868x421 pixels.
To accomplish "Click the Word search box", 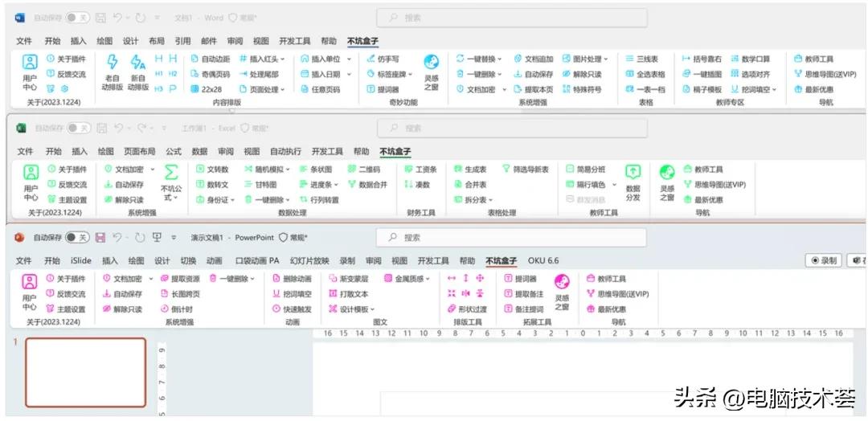I will pyautogui.click(x=511, y=18).
